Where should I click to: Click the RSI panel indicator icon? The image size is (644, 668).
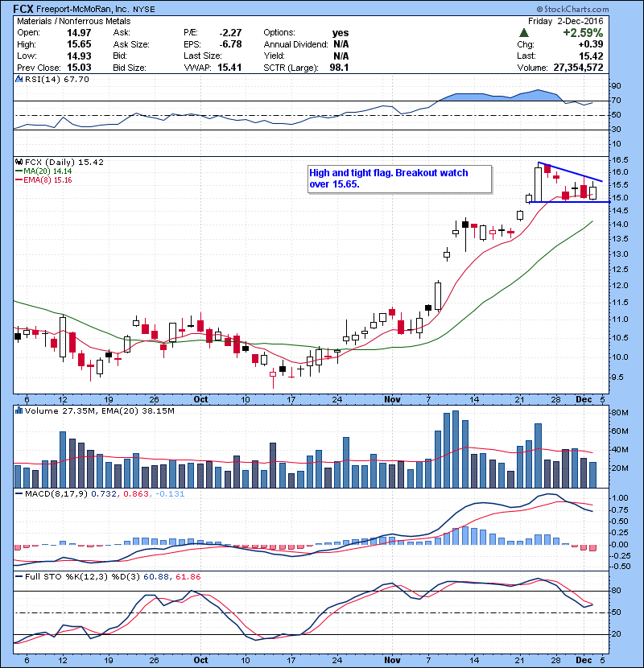pos(19,79)
